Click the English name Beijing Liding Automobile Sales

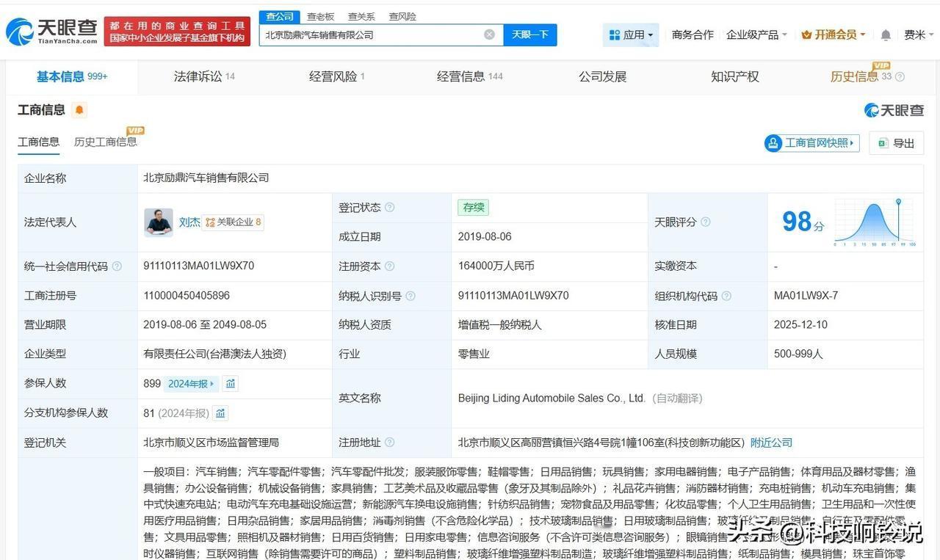point(552,398)
